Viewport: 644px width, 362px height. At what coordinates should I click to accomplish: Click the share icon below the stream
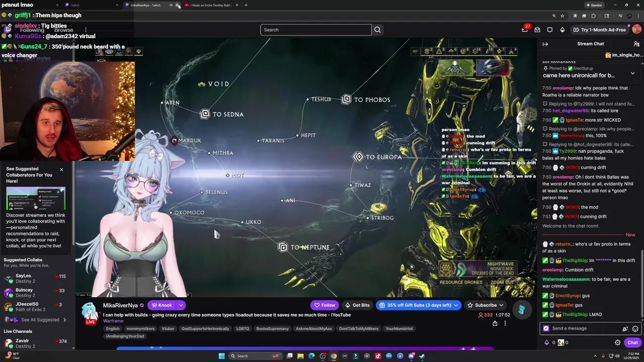click(x=495, y=323)
